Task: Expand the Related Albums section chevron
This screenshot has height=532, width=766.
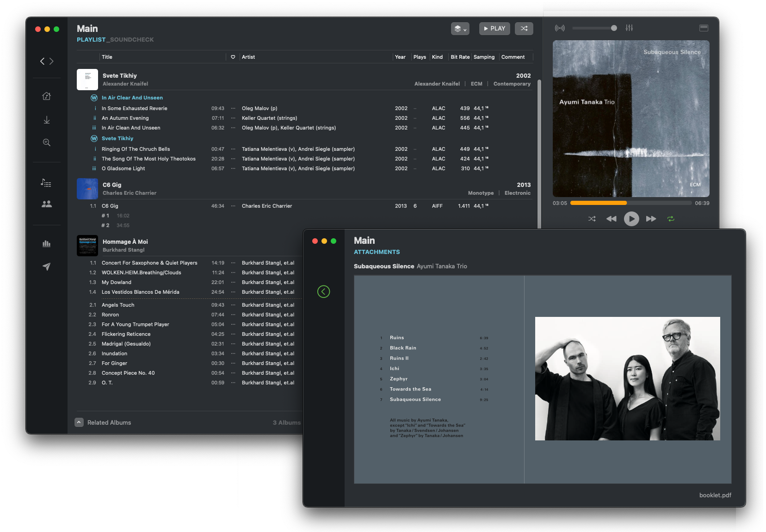Action: (79, 422)
